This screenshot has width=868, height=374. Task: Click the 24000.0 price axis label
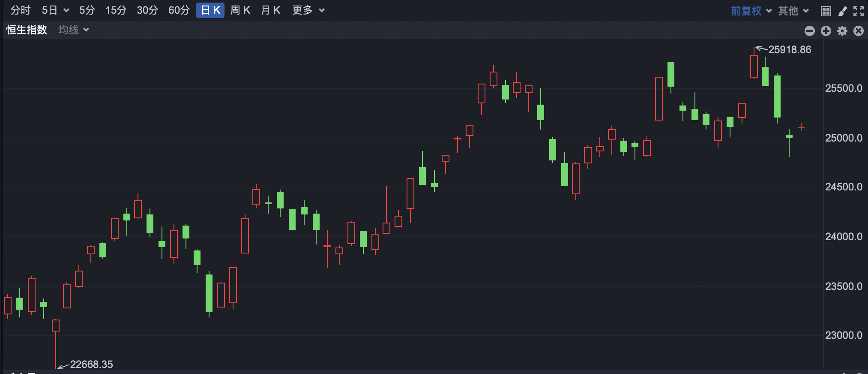click(844, 237)
